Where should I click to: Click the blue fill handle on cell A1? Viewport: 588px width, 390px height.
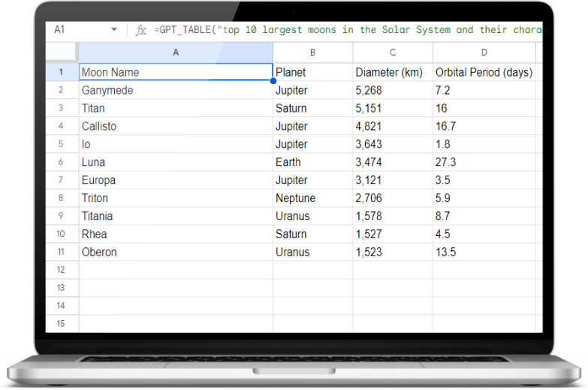(273, 81)
